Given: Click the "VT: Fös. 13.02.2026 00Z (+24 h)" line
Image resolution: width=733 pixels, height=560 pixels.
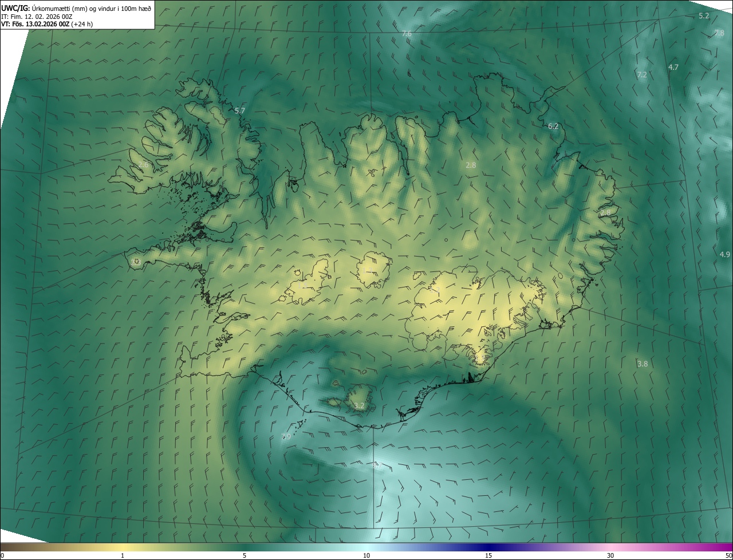Looking at the screenshot, I should tap(47, 24).
